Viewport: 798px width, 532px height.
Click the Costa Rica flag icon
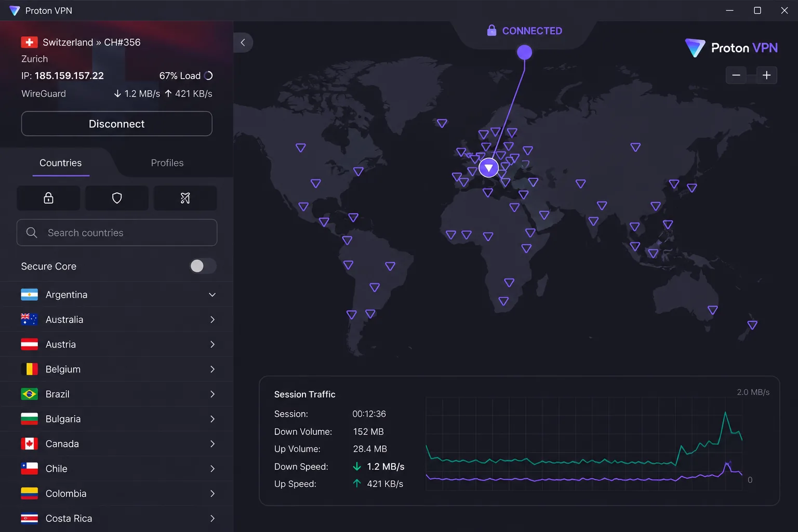[29, 518]
